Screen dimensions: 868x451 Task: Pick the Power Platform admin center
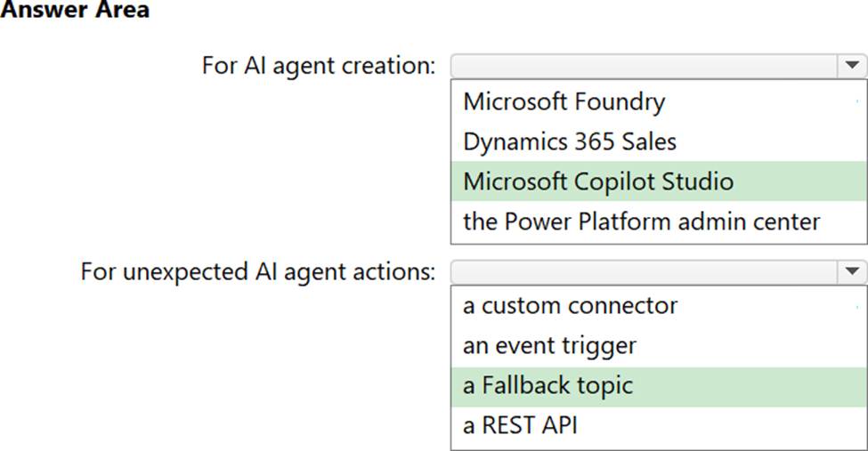641,221
